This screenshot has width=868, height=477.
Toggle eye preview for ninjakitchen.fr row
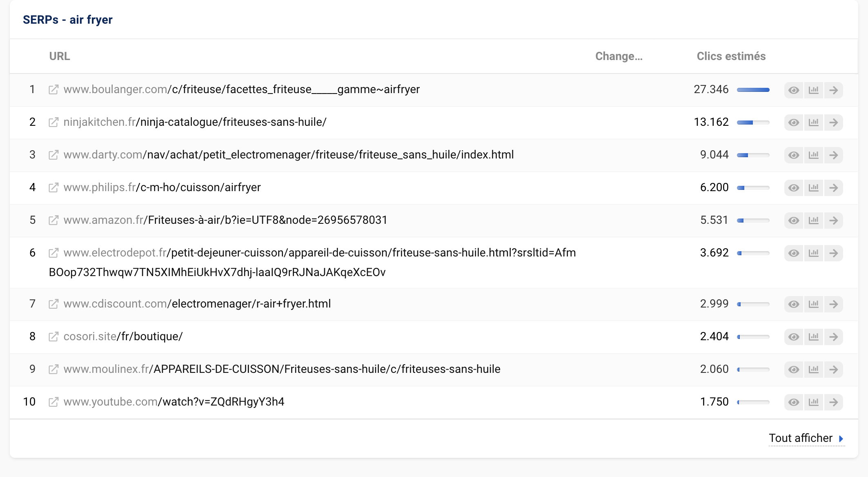click(794, 122)
